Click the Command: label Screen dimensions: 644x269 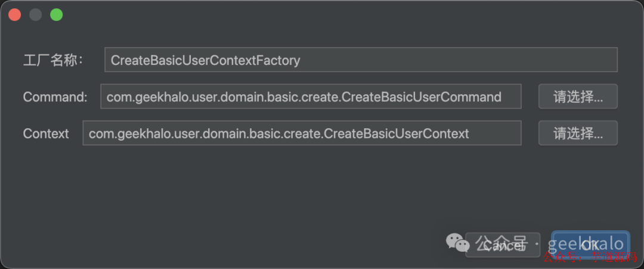[x=55, y=97]
